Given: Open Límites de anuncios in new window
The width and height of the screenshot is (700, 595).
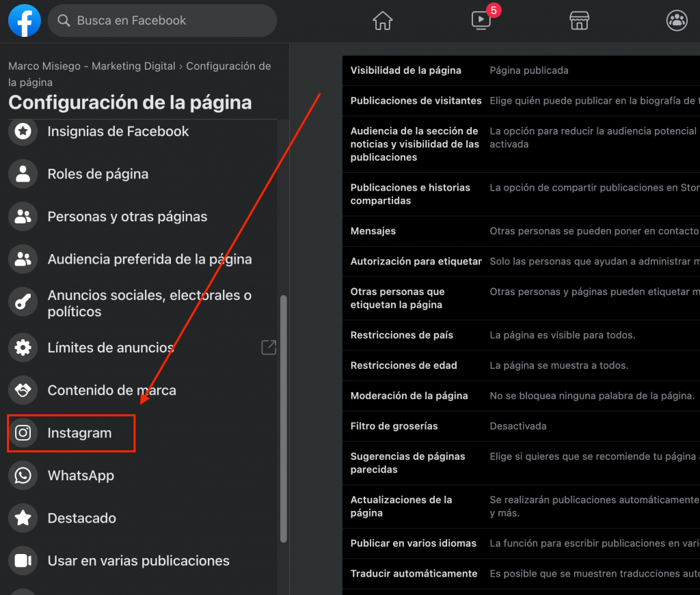Looking at the screenshot, I should point(269,347).
